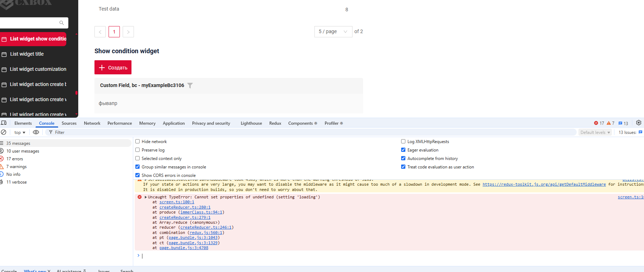Open the immerClass.ts:94:1 link
Viewport: 644px width, 272px height.
click(x=201, y=212)
